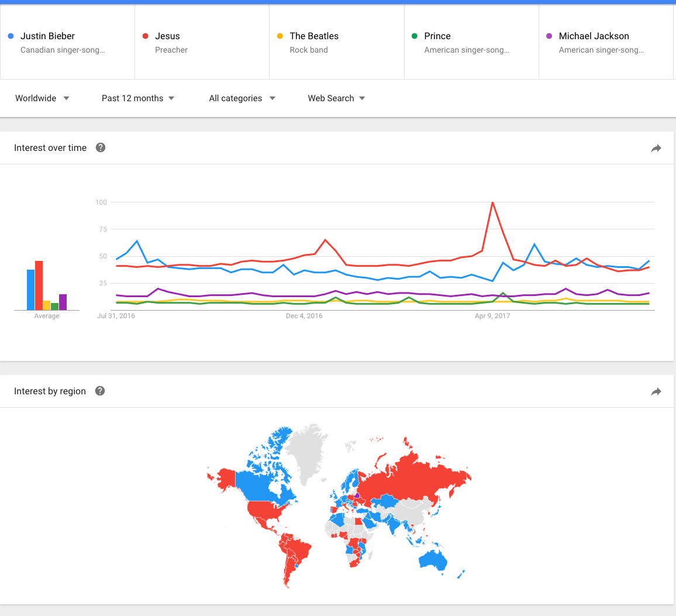The image size is (676, 616).
Task: Open the Worldwide region dropdown
Action: pos(42,98)
